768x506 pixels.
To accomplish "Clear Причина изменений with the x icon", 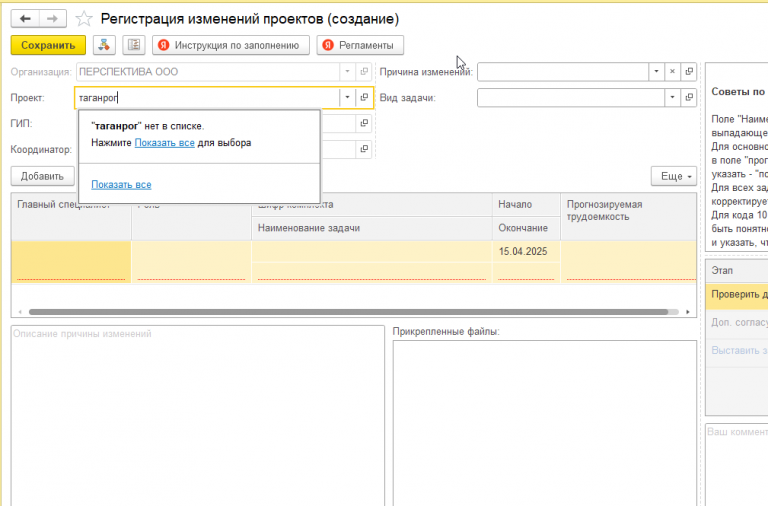I will pyautogui.click(x=672, y=72).
